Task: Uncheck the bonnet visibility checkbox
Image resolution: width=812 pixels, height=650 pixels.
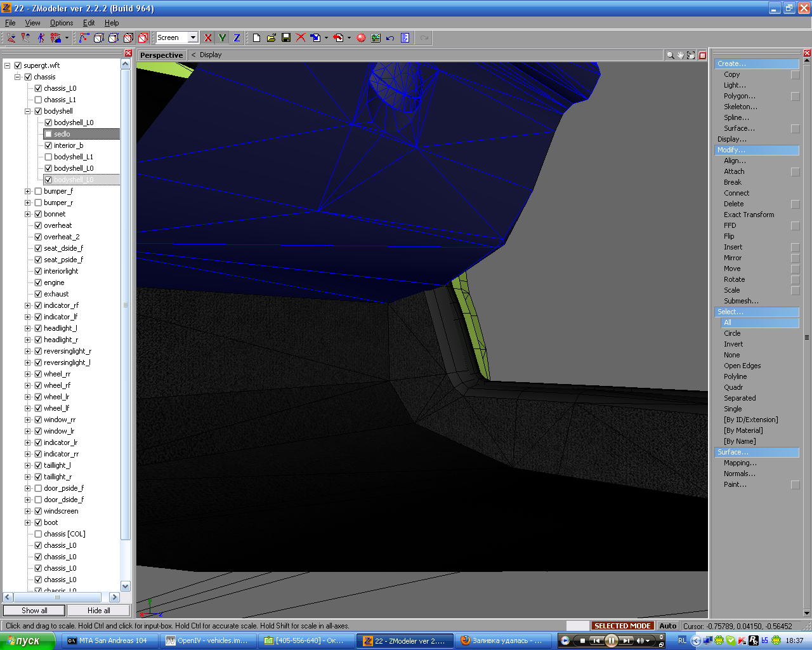Action: click(38, 214)
